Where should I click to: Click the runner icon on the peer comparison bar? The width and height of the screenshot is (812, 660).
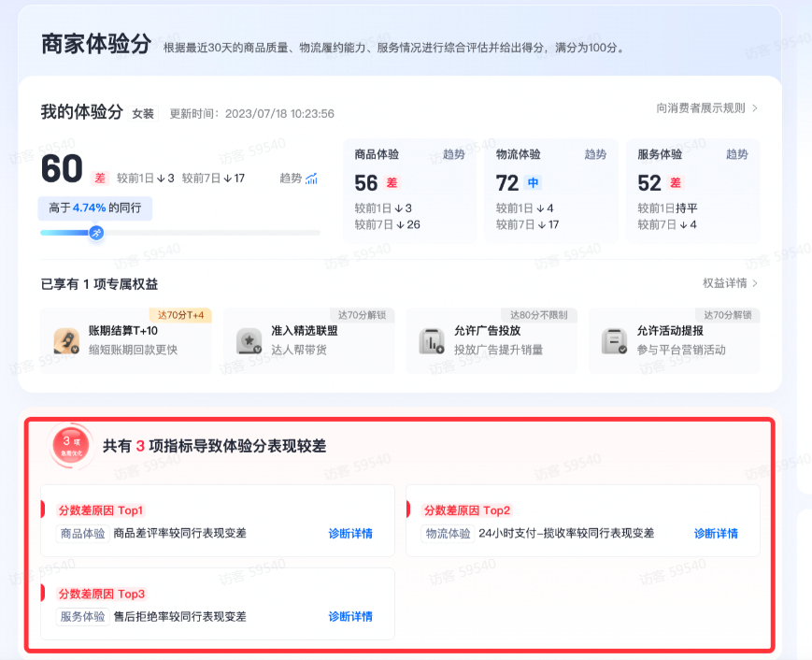(x=98, y=233)
